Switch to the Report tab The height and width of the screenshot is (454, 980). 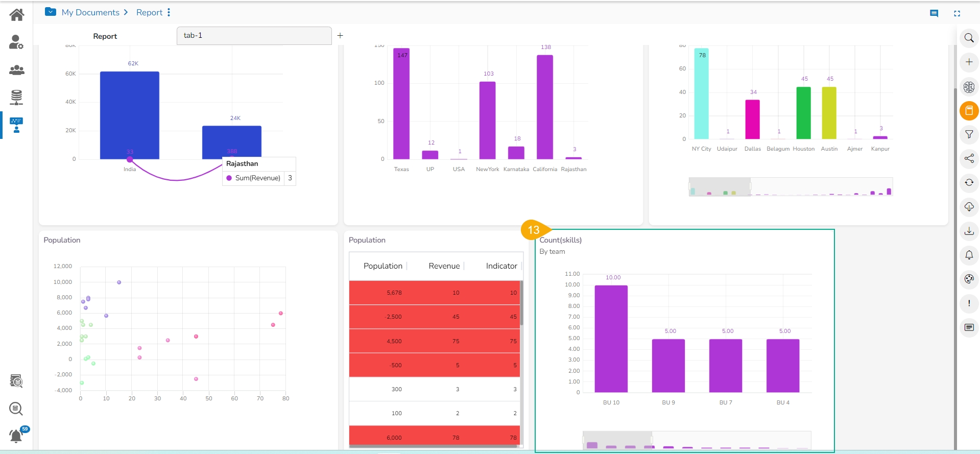click(105, 36)
